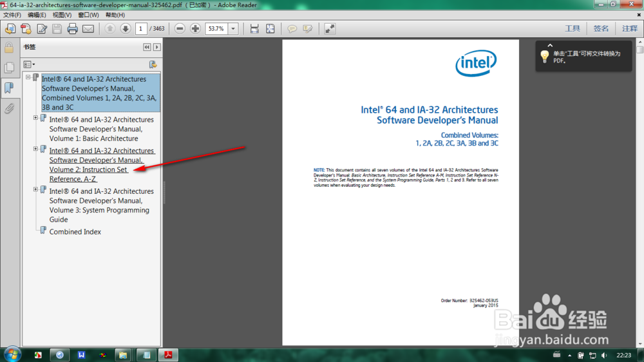Click the expand panel right-arrow button

pos(157,47)
